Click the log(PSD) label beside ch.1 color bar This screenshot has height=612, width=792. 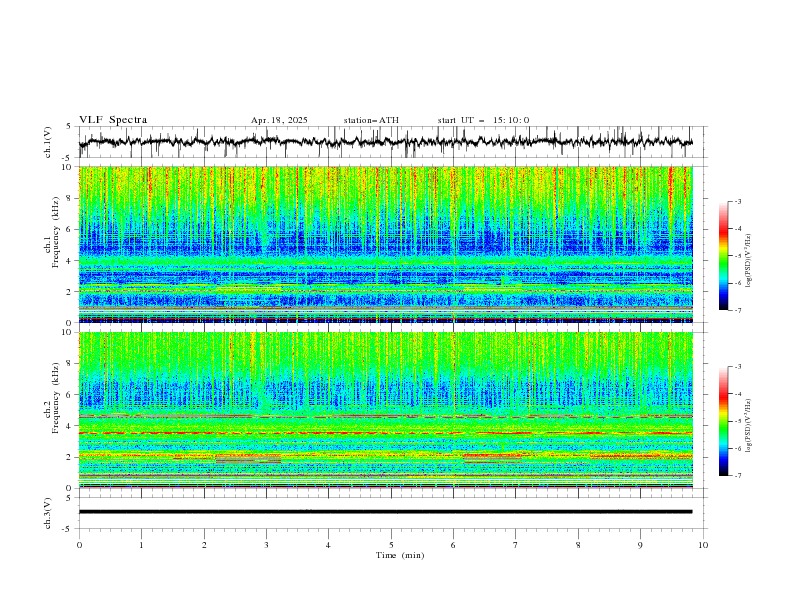coord(749,261)
